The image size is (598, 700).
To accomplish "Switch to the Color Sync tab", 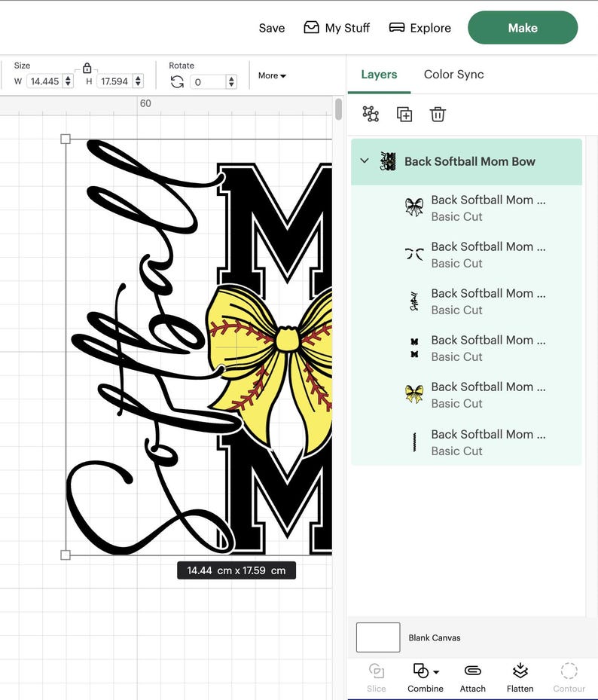I will (453, 75).
